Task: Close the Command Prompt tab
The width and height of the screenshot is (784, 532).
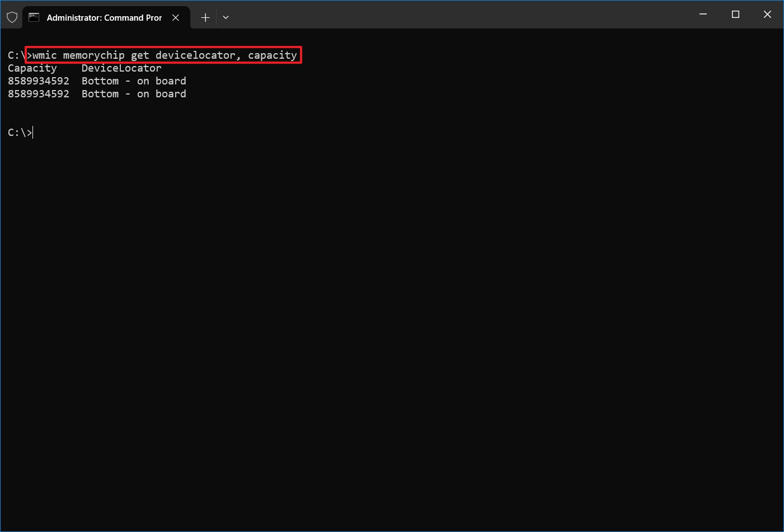Action: 176,17
